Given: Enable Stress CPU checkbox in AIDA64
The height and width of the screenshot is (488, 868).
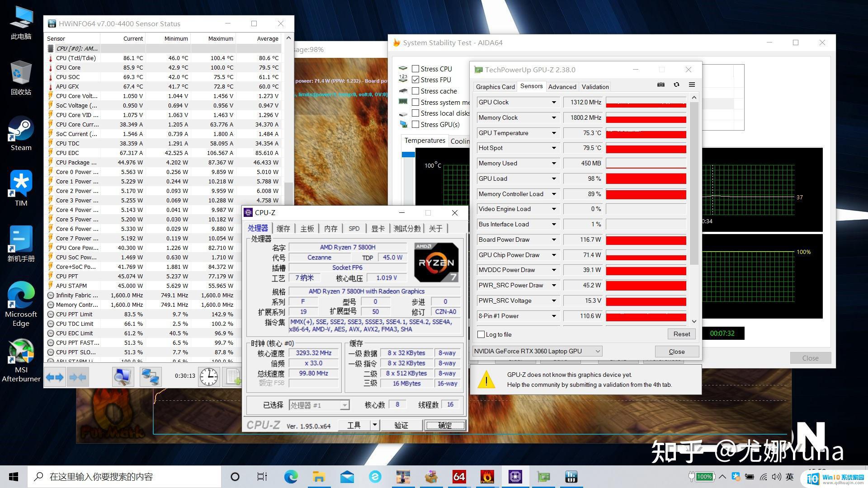Looking at the screenshot, I should pos(415,69).
